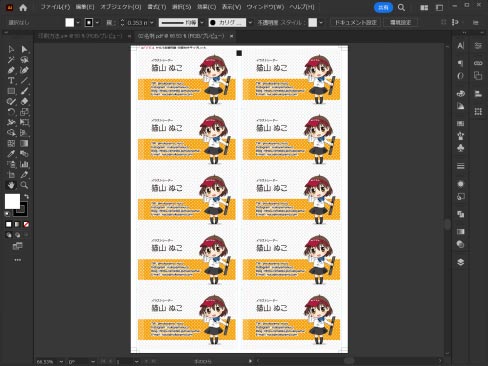488x366 pixels.
Task: Select the Rotate tool
Action: click(x=11, y=112)
